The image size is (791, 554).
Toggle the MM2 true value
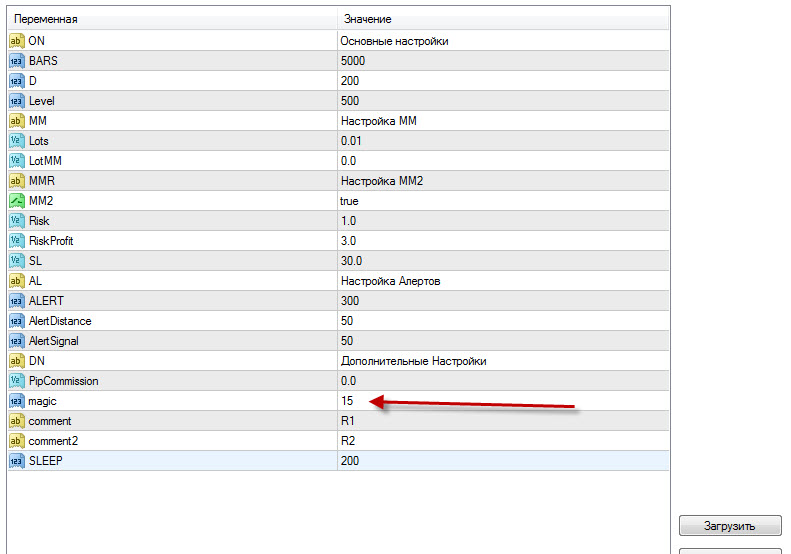[349, 201]
